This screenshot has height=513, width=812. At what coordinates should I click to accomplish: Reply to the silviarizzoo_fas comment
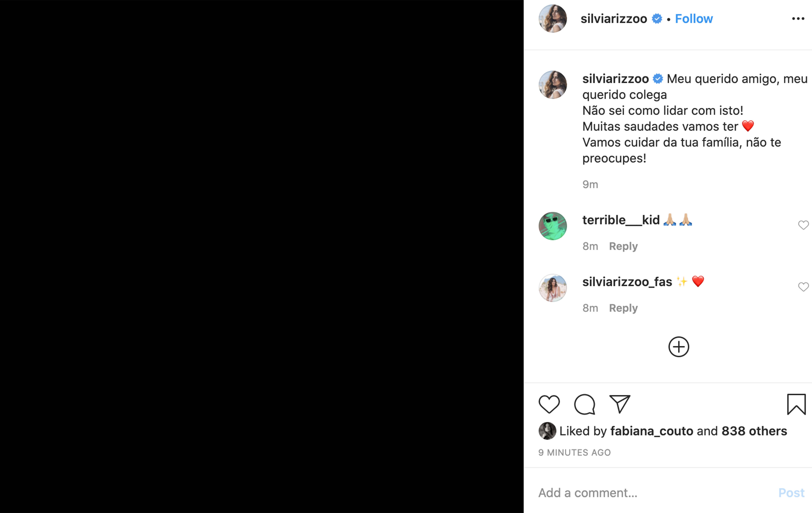[623, 308]
